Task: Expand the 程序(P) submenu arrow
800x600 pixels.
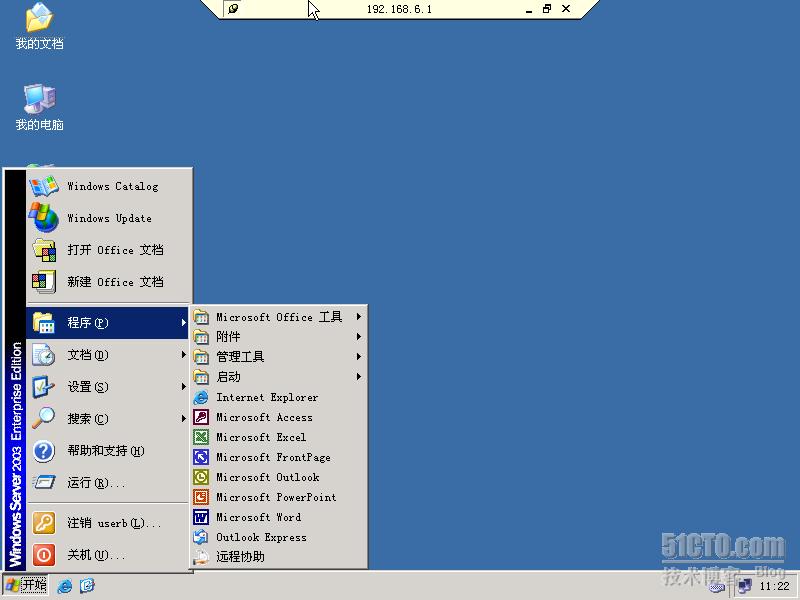Action: point(183,322)
